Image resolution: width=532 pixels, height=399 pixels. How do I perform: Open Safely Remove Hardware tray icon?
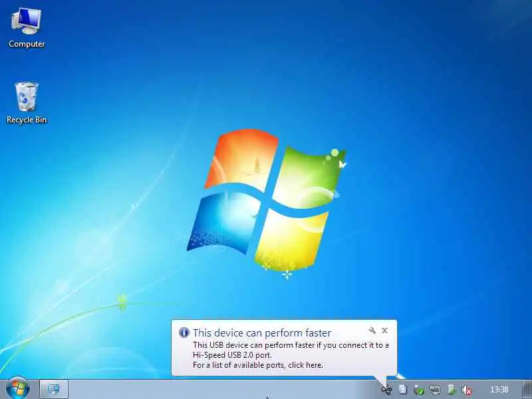419,390
